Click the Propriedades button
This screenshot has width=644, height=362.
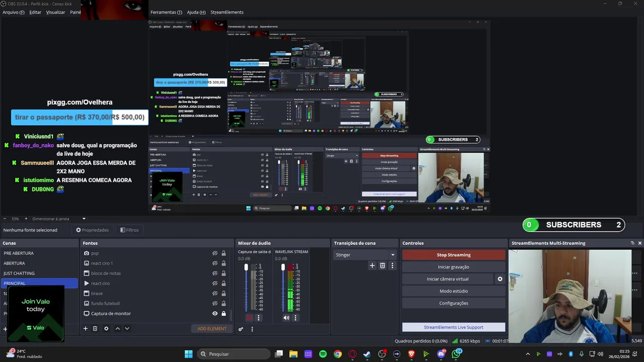92,230
